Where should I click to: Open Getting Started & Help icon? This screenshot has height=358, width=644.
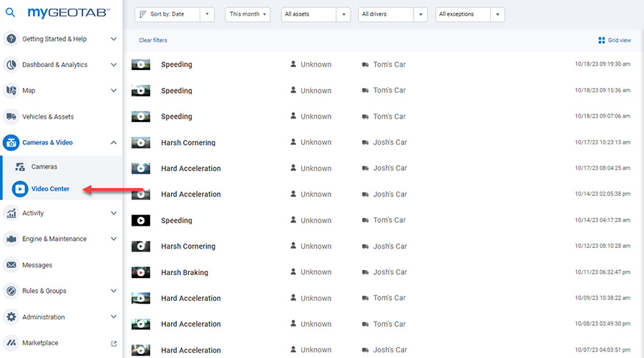coord(11,39)
